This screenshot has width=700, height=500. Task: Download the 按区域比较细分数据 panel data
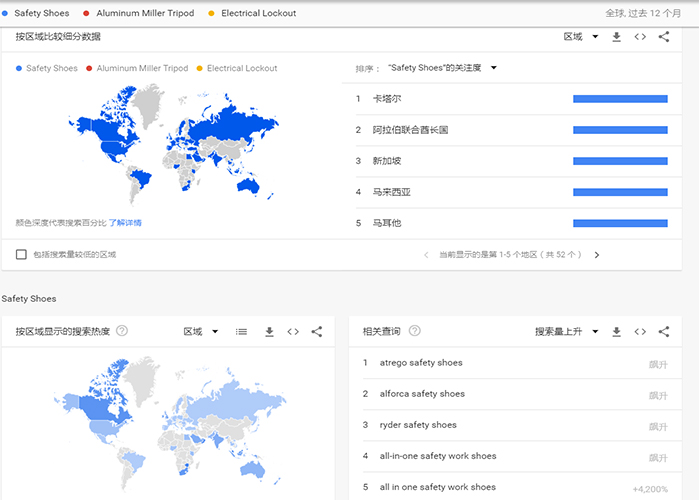tap(617, 37)
